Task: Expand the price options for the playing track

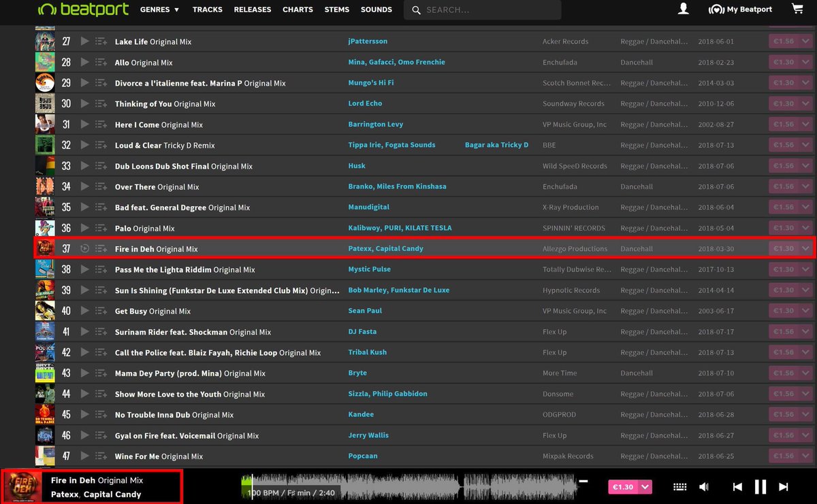Action: pos(644,486)
